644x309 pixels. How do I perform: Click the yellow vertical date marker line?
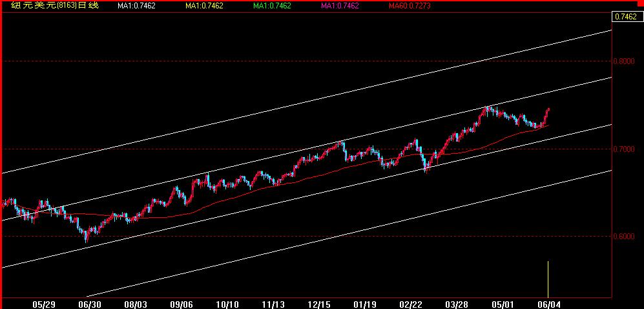point(548,279)
